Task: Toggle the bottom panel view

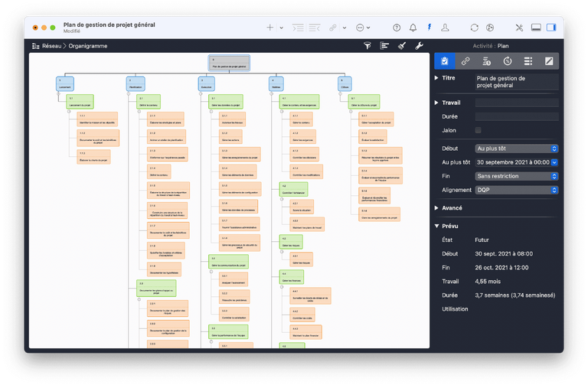Action: 536,28
